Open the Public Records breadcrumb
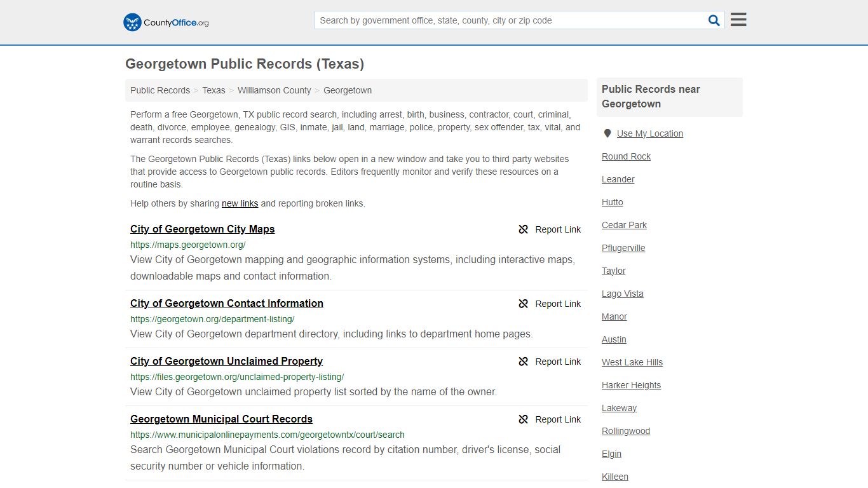Screen dimensions: 868x488 (x=160, y=90)
